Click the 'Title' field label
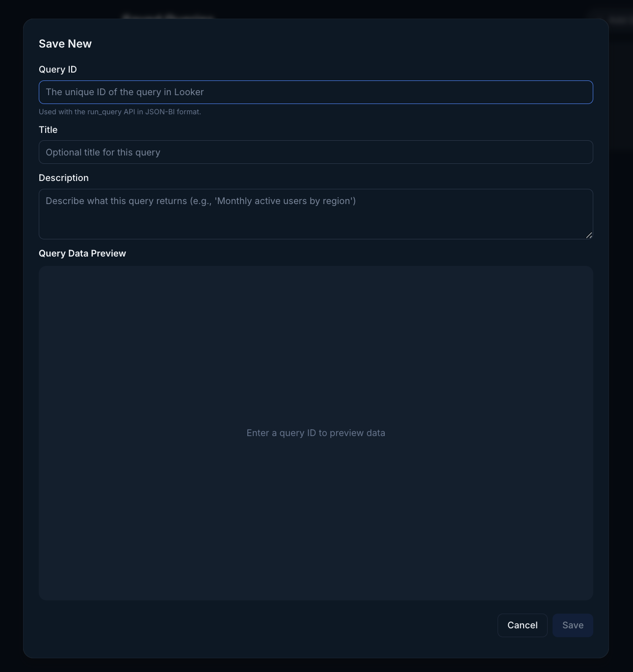 coord(48,129)
